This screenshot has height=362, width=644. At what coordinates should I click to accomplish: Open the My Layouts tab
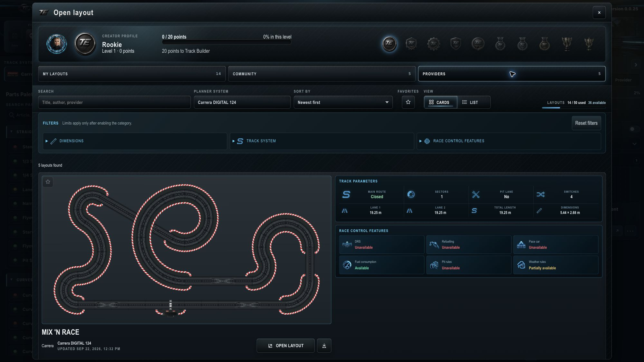point(132,74)
